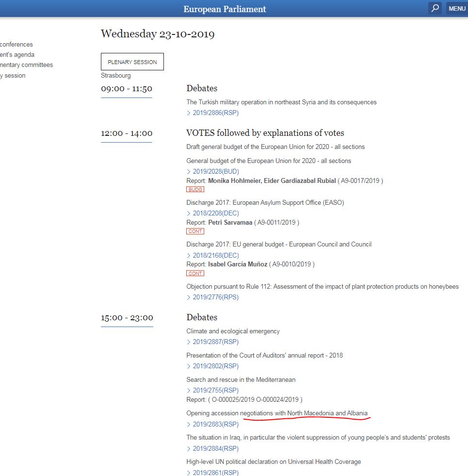This screenshot has width=468, height=476.
Task: Open the 2018/2168(DEC) procedure link
Action: pyautogui.click(x=215, y=255)
